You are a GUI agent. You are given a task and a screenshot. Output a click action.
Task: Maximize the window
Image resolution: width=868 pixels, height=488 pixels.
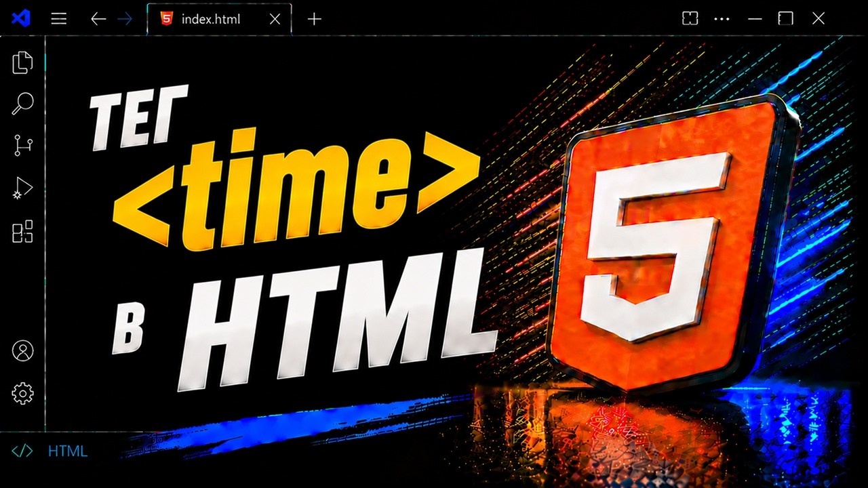786,18
